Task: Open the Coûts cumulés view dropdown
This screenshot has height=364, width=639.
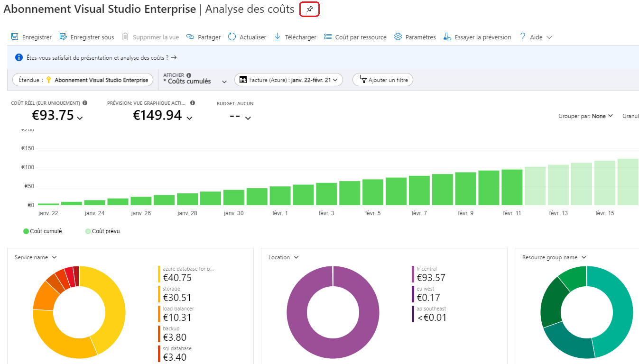Action: (x=195, y=81)
